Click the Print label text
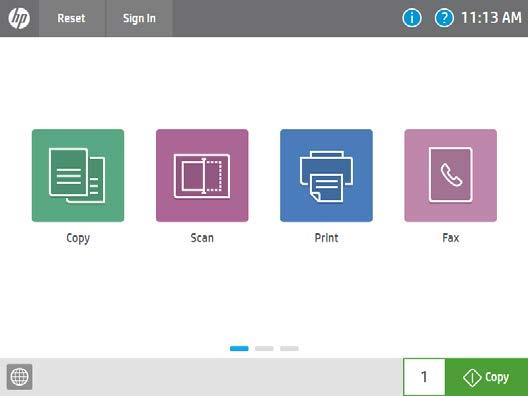The image size is (528, 396). pyautogui.click(x=326, y=238)
